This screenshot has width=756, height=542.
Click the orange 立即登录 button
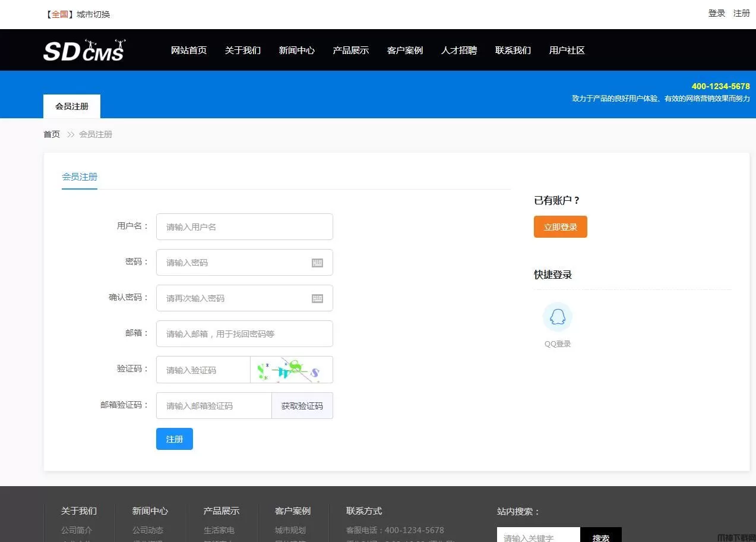pyautogui.click(x=560, y=227)
